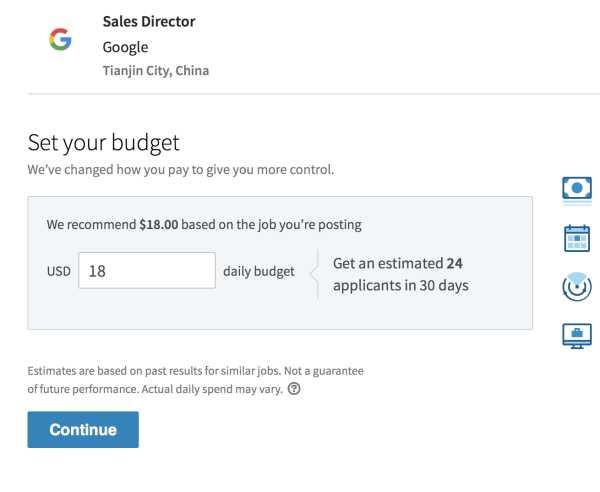Click the estimated 24 applicants text

coord(398,264)
